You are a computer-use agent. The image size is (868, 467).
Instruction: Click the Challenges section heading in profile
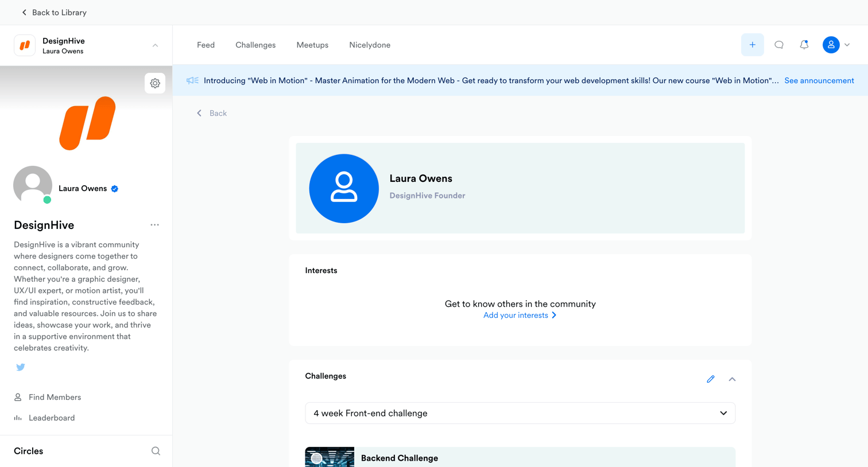tap(325, 376)
